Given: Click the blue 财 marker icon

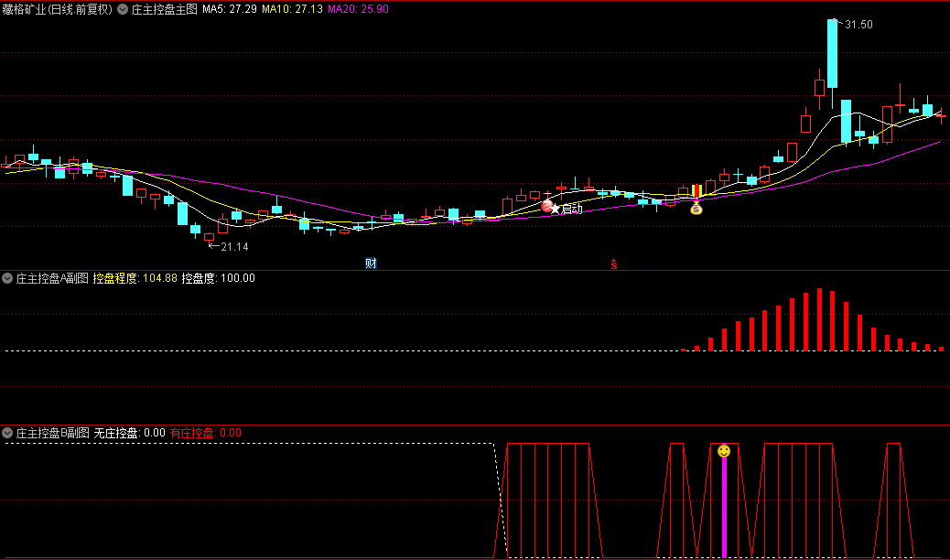Looking at the screenshot, I should [x=371, y=264].
